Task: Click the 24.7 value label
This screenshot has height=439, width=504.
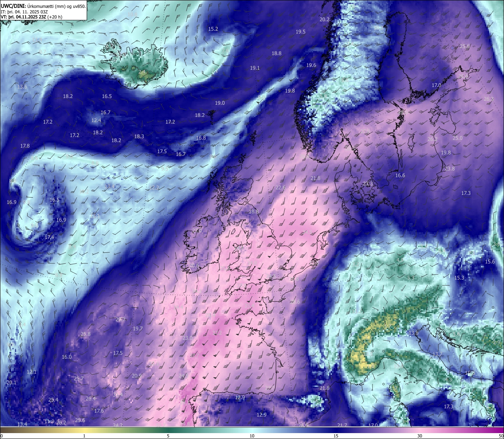Action: coord(118,425)
